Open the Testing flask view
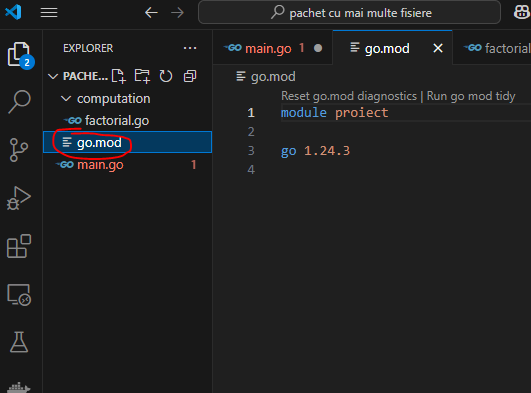This screenshot has height=393, width=531. [x=19, y=342]
